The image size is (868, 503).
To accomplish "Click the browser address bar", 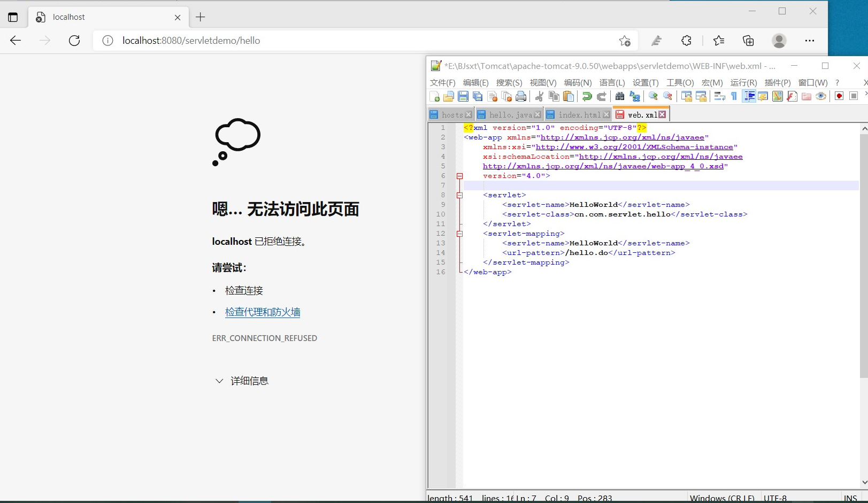I will pyautogui.click(x=365, y=41).
